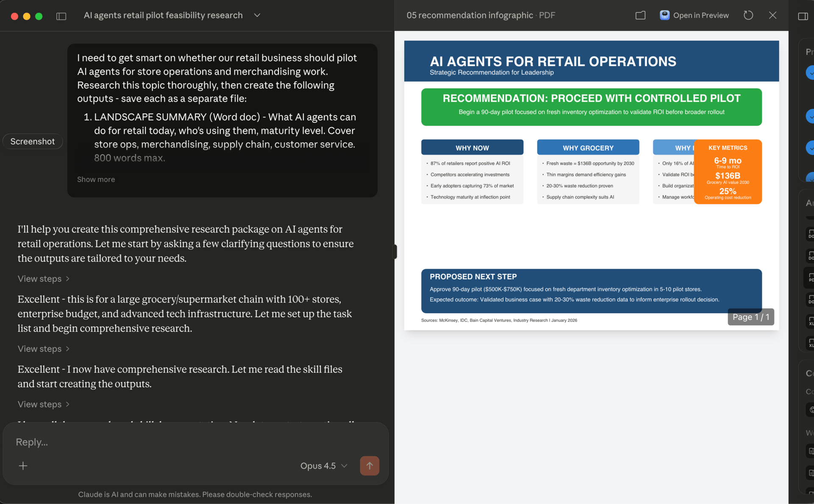This screenshot has height=504, width=814.
Task: Click the plus attachment icon
Action: tap(23, 466)
